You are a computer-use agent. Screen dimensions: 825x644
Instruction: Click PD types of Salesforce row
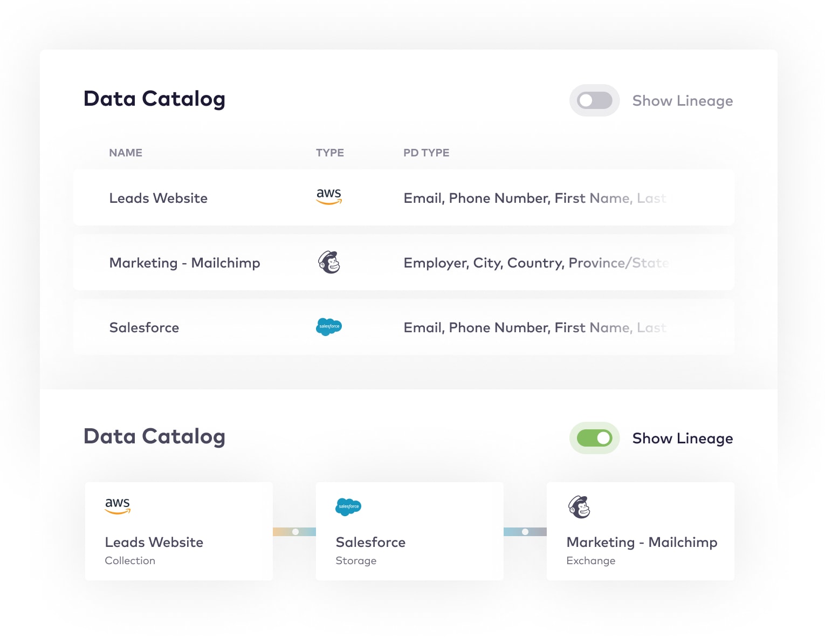coord(535,328)
